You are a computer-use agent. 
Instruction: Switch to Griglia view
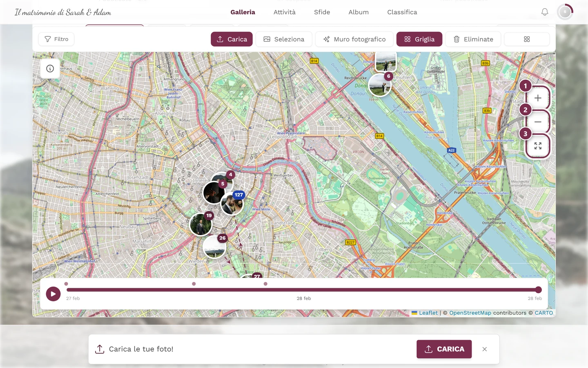(x=419, y=39)
